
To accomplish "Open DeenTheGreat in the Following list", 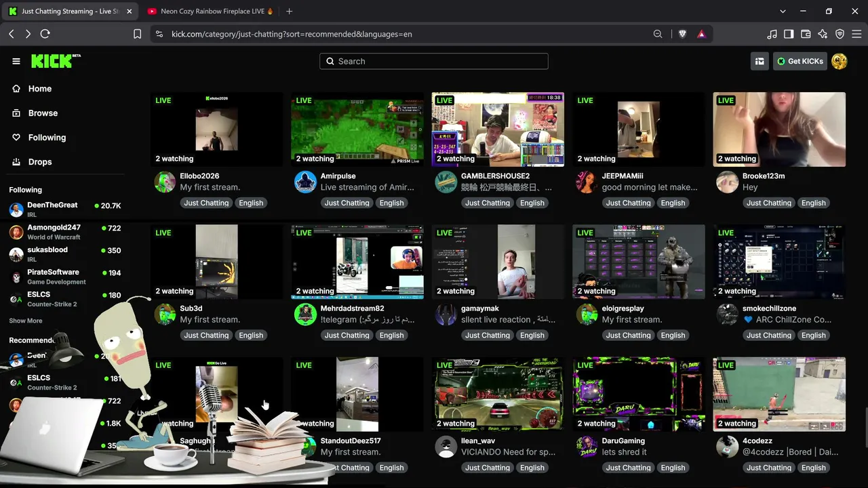I will (x=65, y=209).
